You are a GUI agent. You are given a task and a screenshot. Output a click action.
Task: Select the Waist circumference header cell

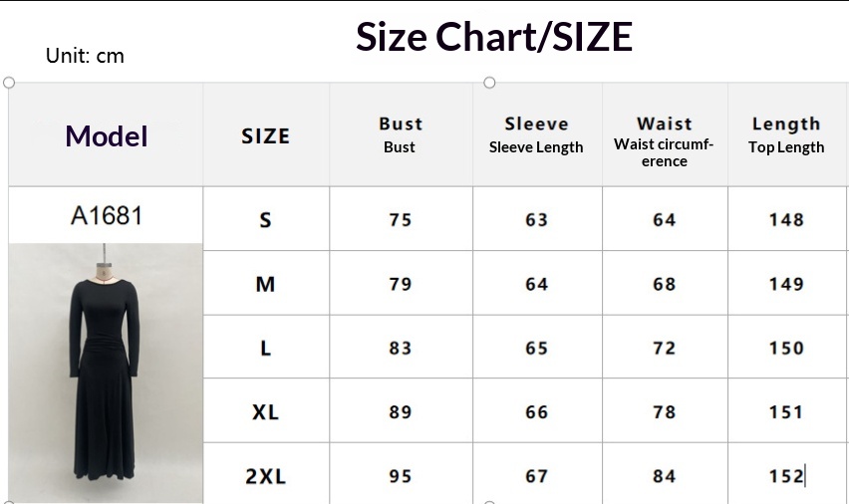coord(664,137)
